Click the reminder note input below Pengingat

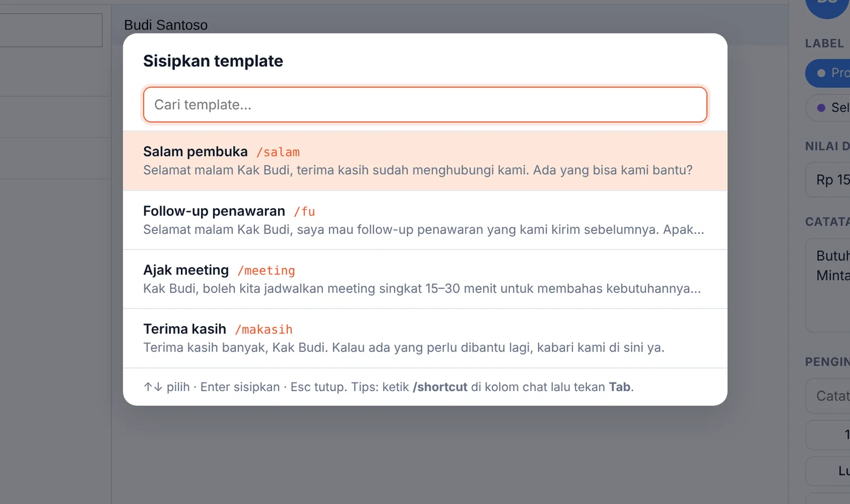click(x=828, y=396)
